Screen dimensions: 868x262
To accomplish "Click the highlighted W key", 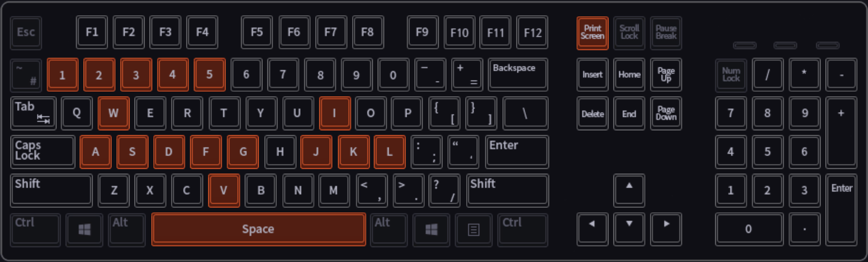I will tap(113, 113).
